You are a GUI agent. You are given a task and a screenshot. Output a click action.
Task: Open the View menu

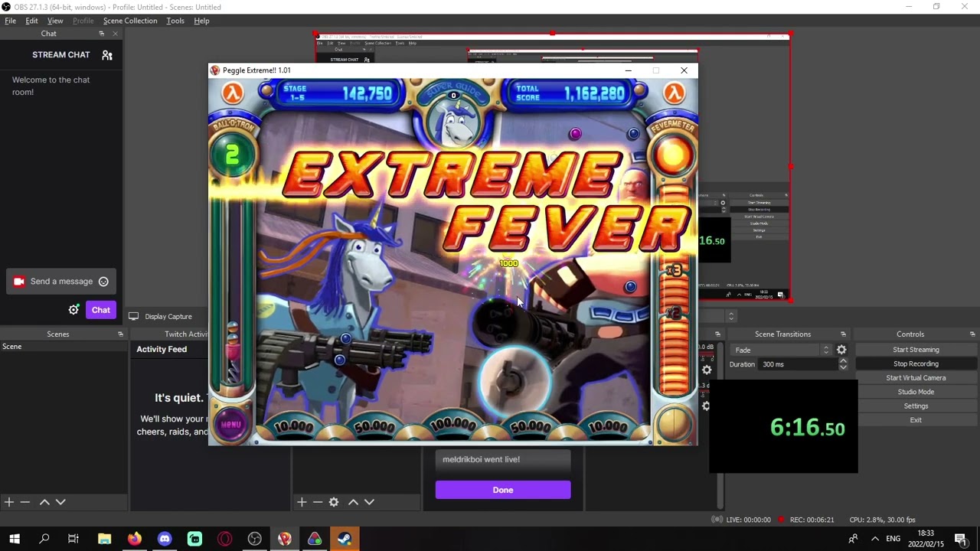(x=55, y=21)
